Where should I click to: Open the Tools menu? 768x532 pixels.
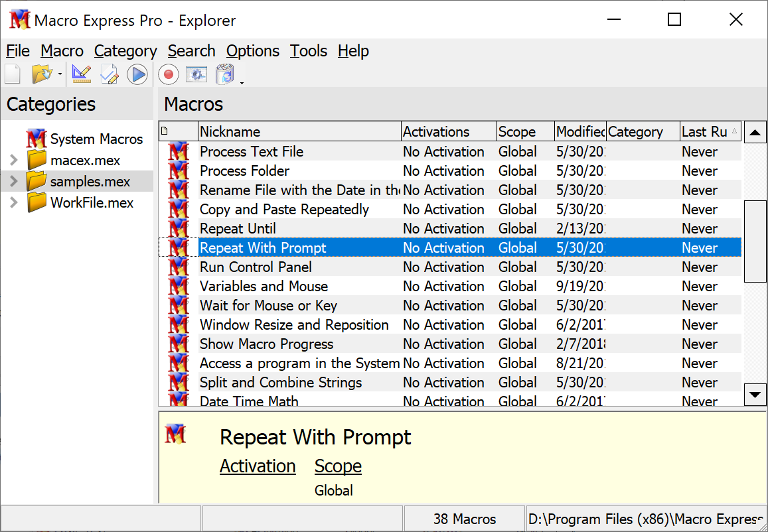coord(308,51)
